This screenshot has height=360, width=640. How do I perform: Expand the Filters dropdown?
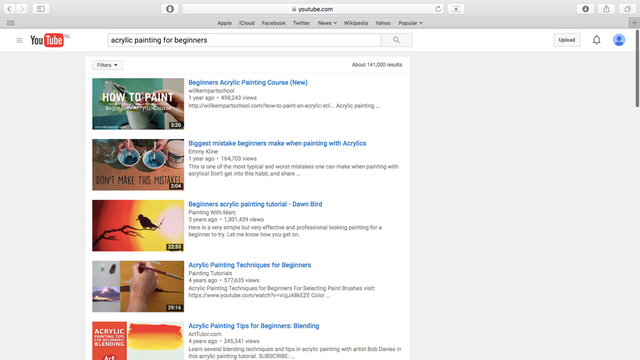107,65
